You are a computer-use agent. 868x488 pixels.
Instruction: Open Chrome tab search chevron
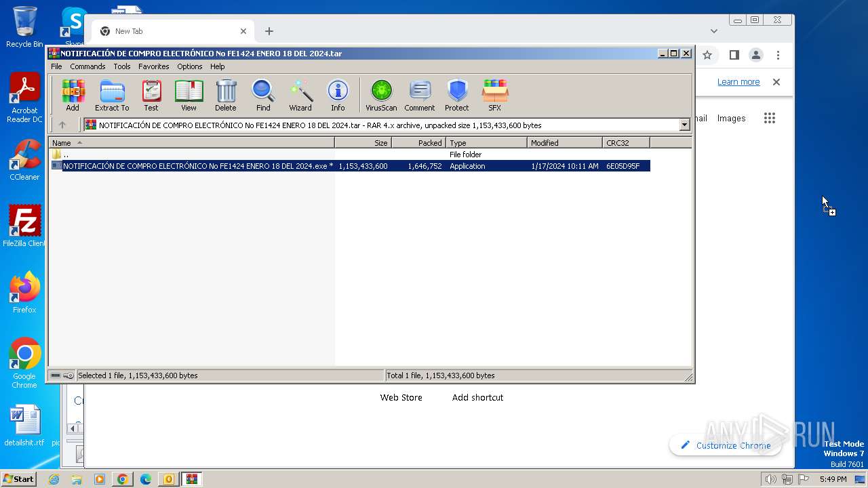click(x=714, y=31)
